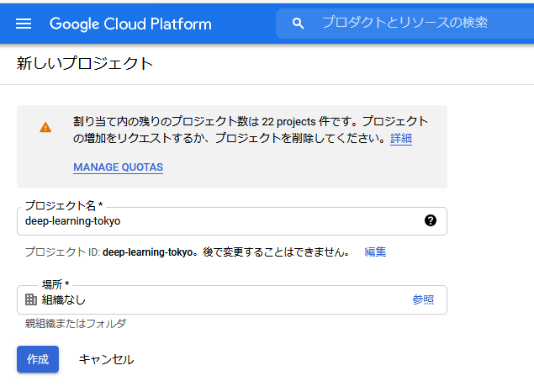Click the プロジェクト名 field label
The image size is (534, 392).
coord(64,205)
